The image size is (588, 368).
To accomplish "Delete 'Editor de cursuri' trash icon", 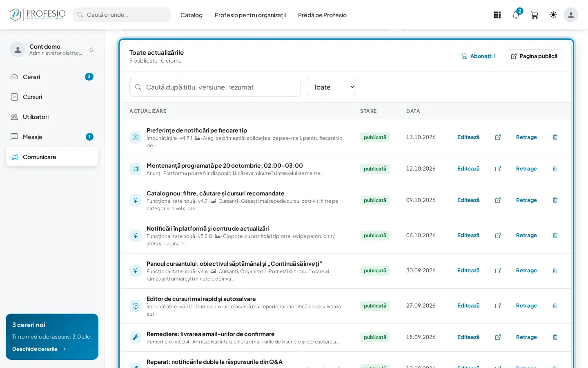I will coord(555,306).
